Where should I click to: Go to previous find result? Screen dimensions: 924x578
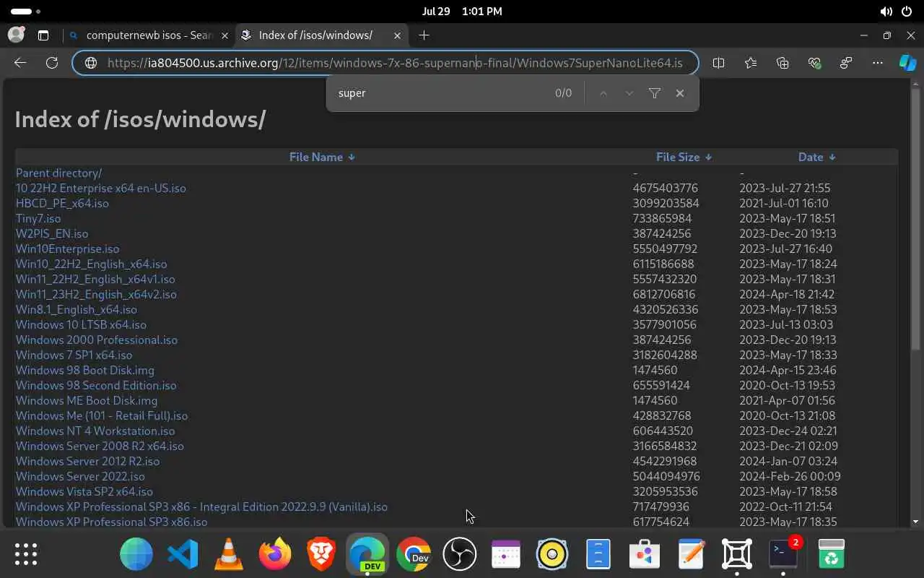click(x=603, y=93)
